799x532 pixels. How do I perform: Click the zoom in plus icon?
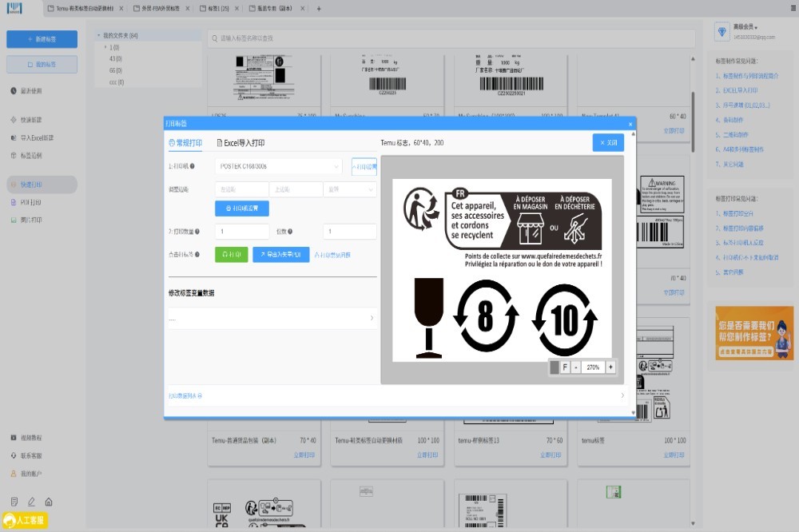click(x=610, y=367)
